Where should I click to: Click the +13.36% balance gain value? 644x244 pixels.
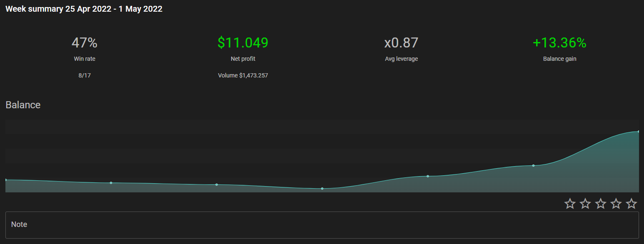tap(559, 42)
